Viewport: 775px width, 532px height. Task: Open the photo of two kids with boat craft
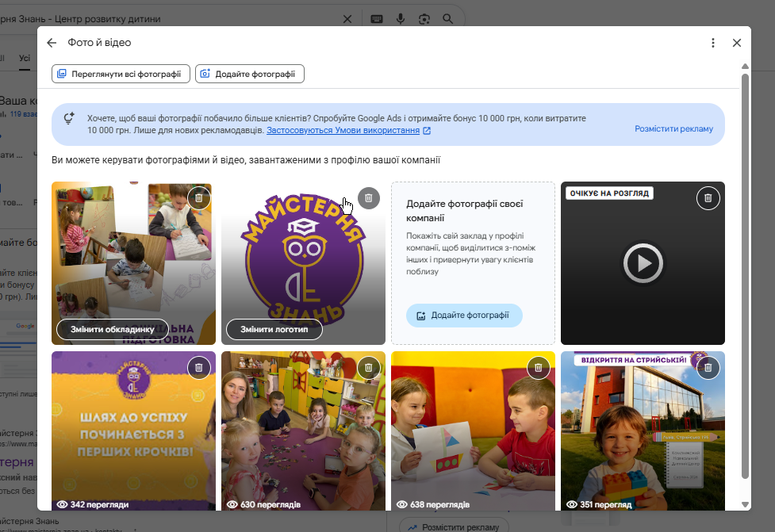coord(473,431)
